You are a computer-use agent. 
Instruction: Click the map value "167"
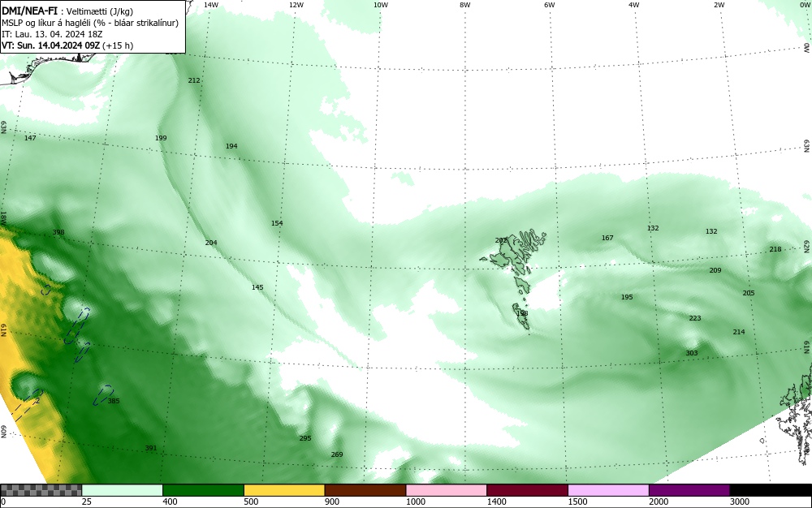607,238
